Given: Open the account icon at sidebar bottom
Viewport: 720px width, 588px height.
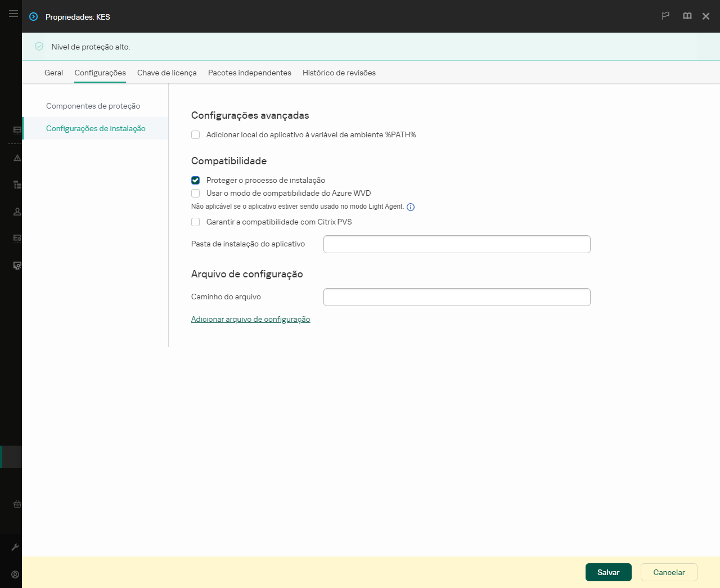Looking at the screenshot, I should (x=15, y=574).
